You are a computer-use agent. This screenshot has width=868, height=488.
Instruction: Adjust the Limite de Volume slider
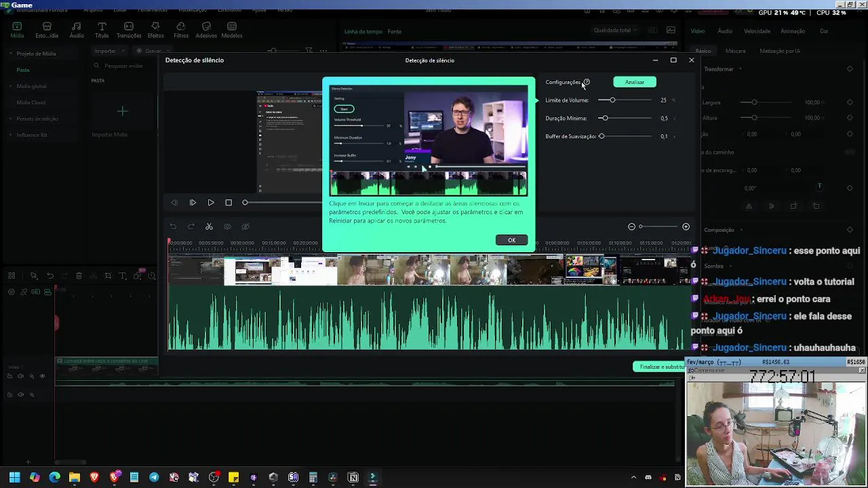pyautogui.click(x=625, y=100)
